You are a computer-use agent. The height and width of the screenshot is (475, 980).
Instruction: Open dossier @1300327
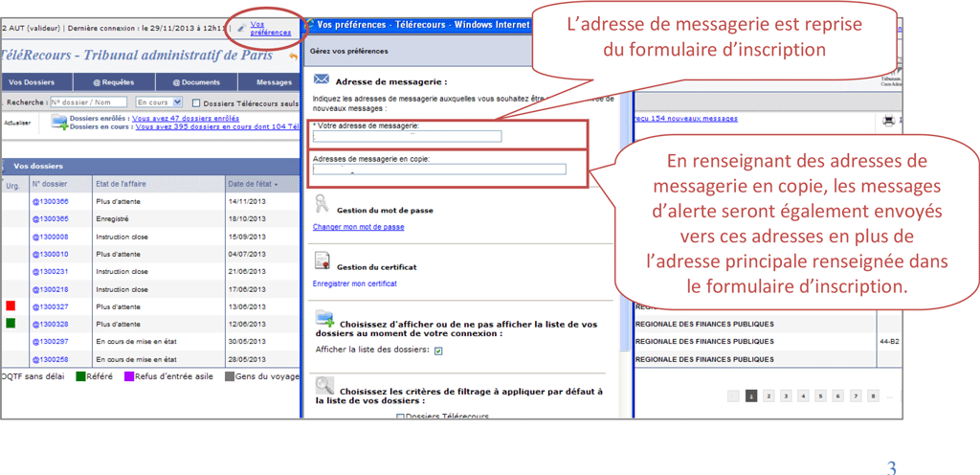coord(51,306)
